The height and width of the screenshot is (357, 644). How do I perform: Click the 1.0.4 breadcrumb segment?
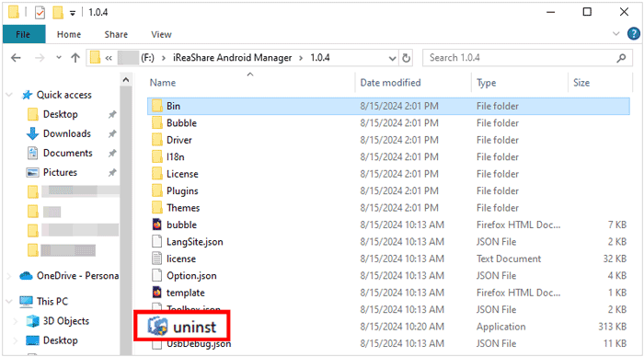click(x=320, y=58)
